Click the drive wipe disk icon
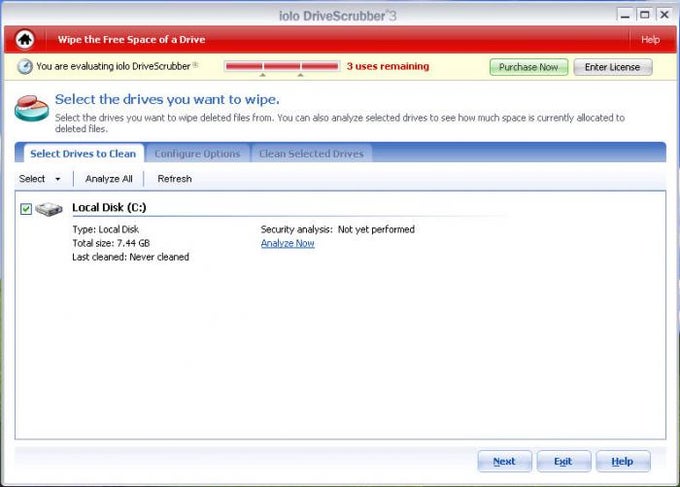Screen dimensions: 680x487 31,108
